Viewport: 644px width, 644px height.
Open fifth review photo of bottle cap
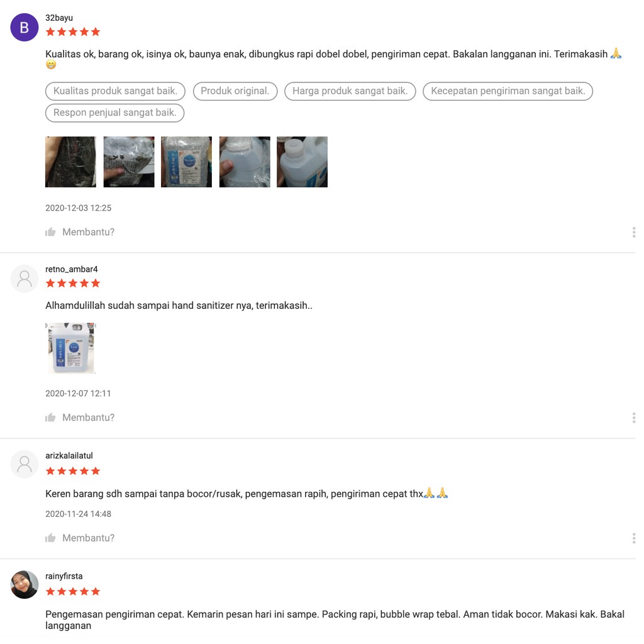pyautogui.click(x=303, y=162)
